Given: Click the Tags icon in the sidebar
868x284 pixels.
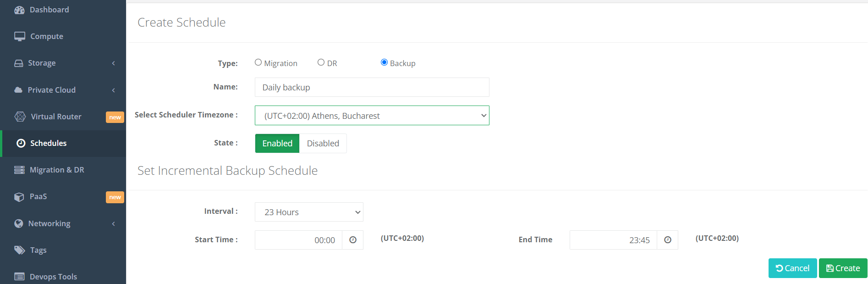Looking at the screenshot, I should point(20,250).
